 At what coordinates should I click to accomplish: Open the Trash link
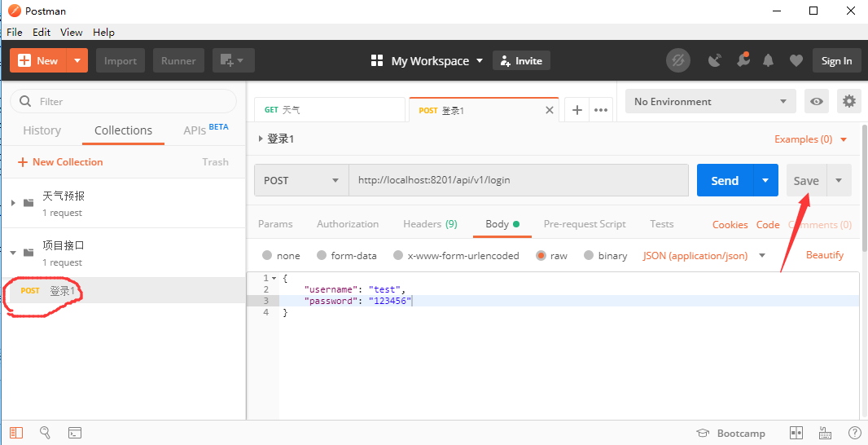215,162
